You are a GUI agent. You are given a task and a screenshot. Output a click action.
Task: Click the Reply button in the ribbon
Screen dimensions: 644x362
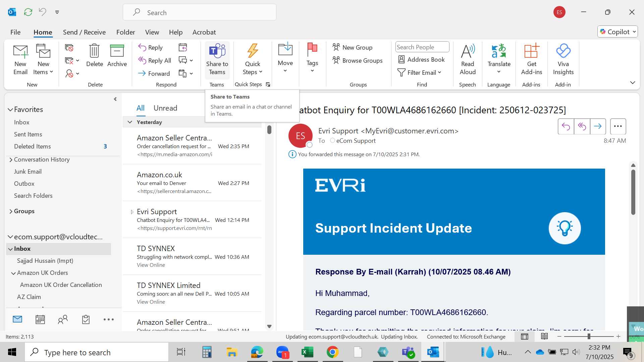click(x=151, y=48)
